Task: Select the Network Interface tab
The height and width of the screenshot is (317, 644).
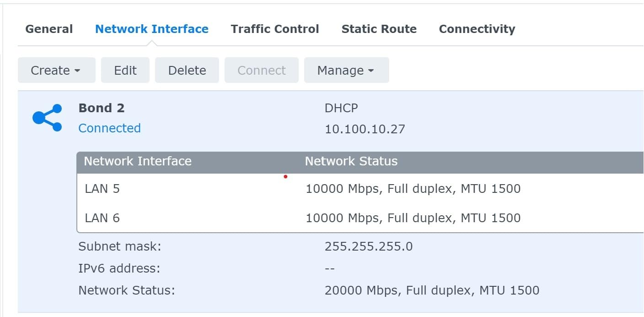Action: [x=151, y=29]
